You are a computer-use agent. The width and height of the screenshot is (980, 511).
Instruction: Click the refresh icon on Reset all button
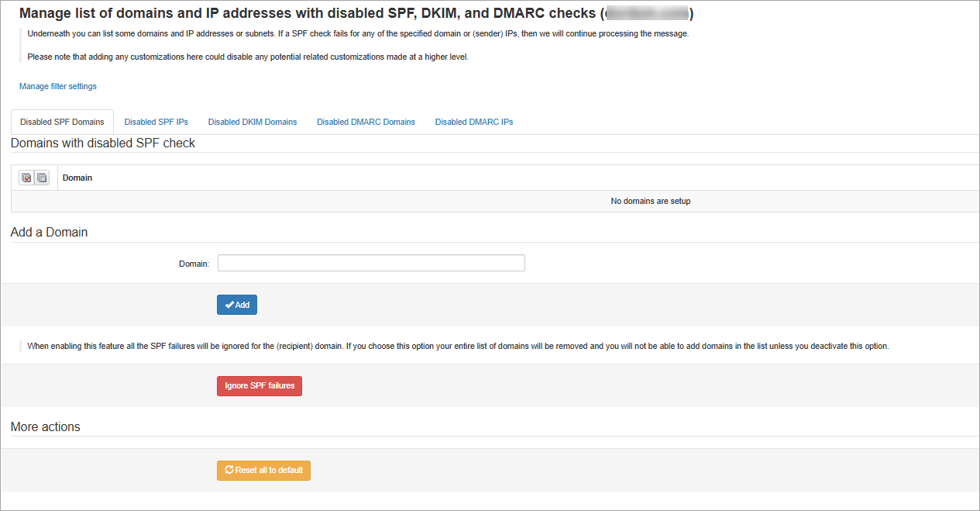(x=229, y=470)
